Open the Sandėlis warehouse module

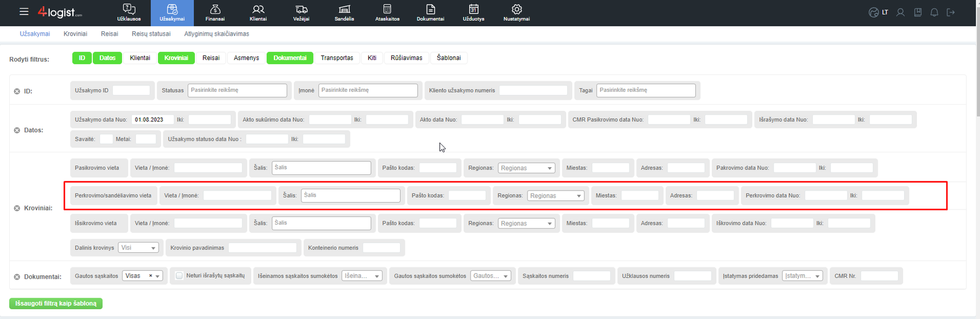tap(344, 13)
